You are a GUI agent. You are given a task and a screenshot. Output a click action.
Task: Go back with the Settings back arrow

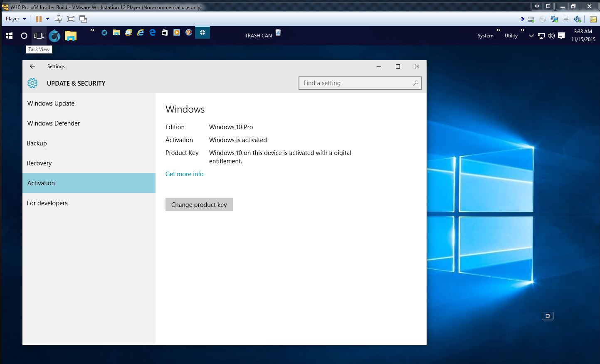(x=32, y=66)
